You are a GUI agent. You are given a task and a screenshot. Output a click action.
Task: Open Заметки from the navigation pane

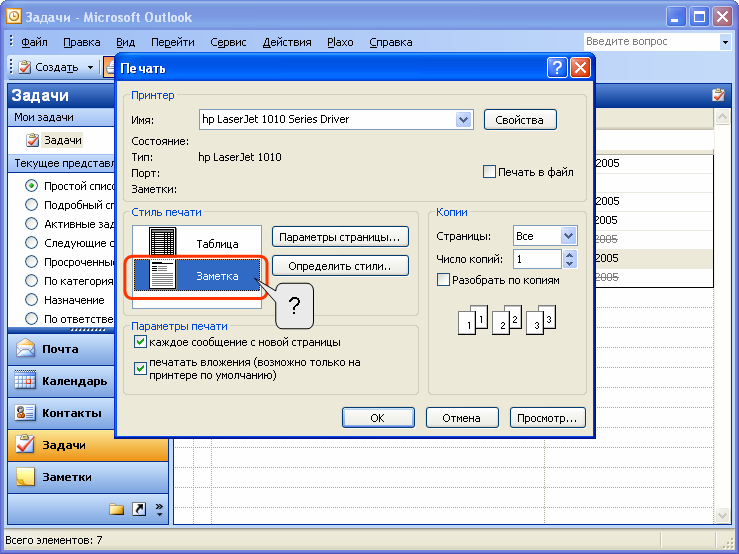[x=88, y=477]
